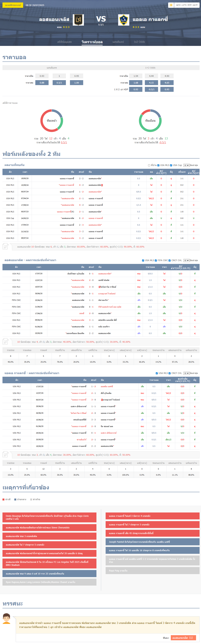Uncheck USA Cup in head-to-head filter
Screen dimensions: 201x644
171,165
